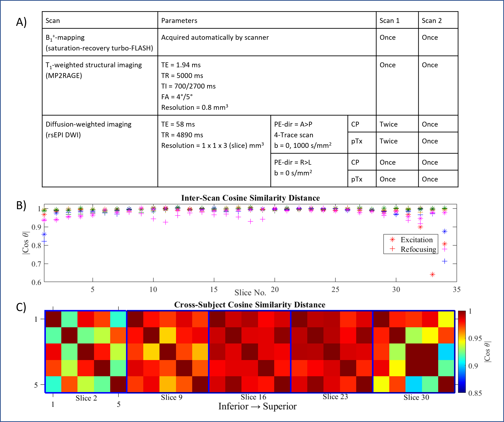504x422 pixels.
Task: Click the lowest red asterisk at slice 33
Action: (433, 275)
